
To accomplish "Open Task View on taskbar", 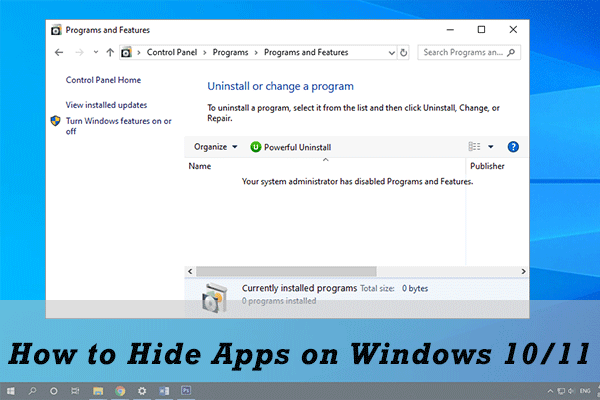I will [75, 391].
